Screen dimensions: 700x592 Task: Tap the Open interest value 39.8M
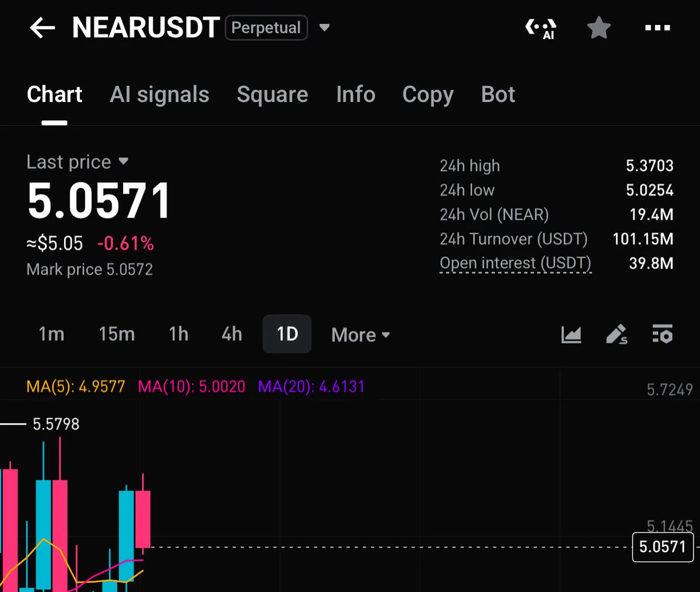pyautogui.click(x=651, y=263)
